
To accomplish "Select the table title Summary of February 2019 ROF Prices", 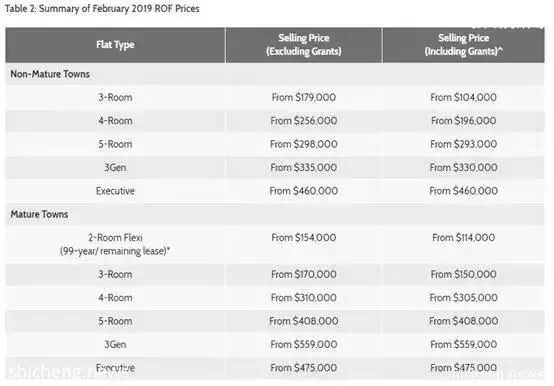I will pyautogui.click(x=102, y=8).
